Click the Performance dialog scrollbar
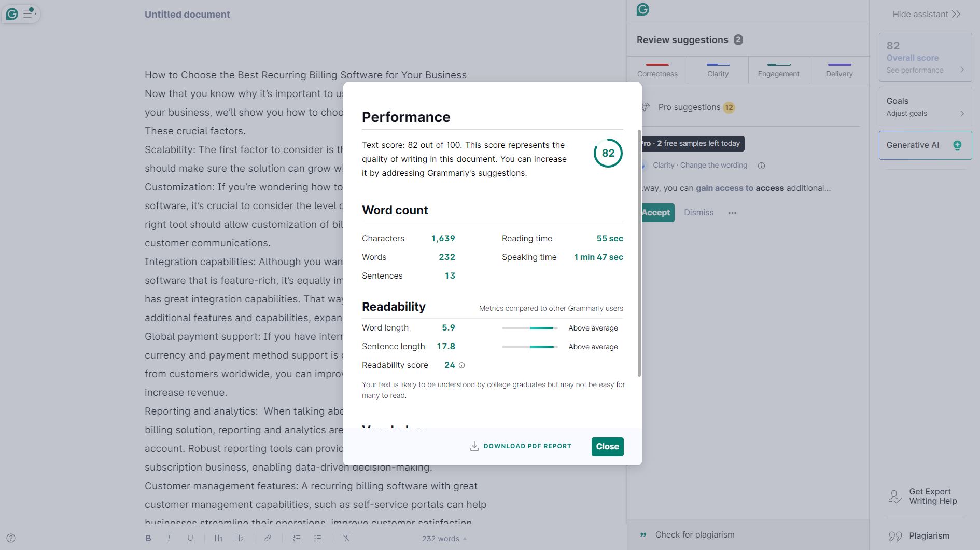 (x=639, y=253)
